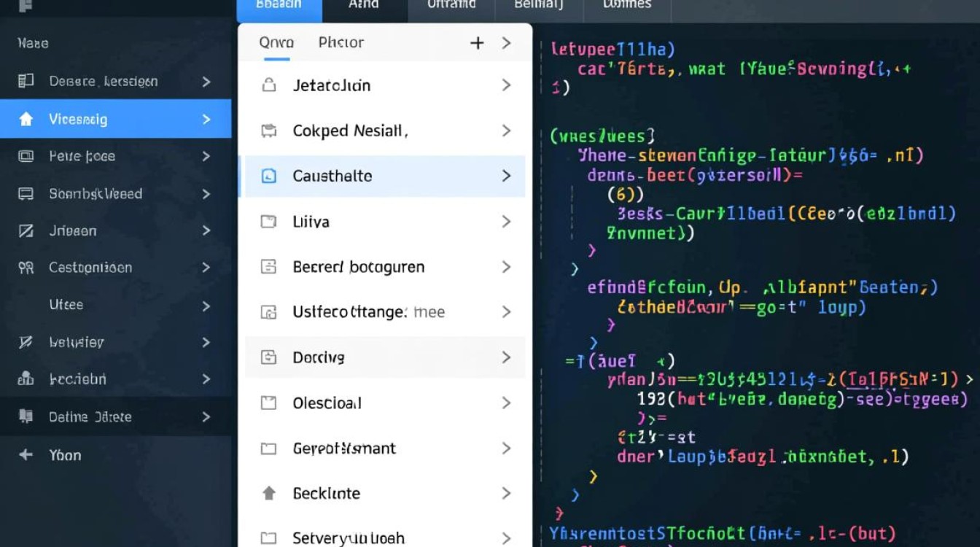The image size is (980, 547).
Task: Click the lock icon next to Jetatocluion
Action: [x=268, y=85]
